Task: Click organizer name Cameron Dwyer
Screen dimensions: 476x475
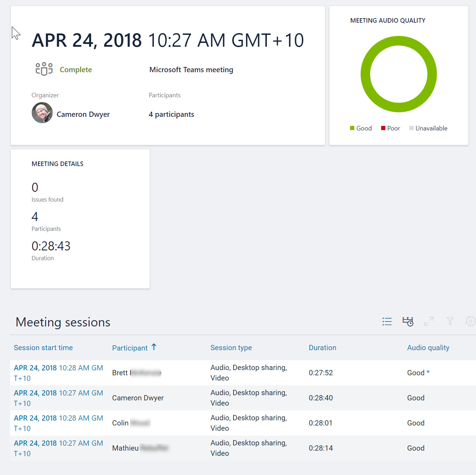Action: pyautogui.click(x=83, y=114)
